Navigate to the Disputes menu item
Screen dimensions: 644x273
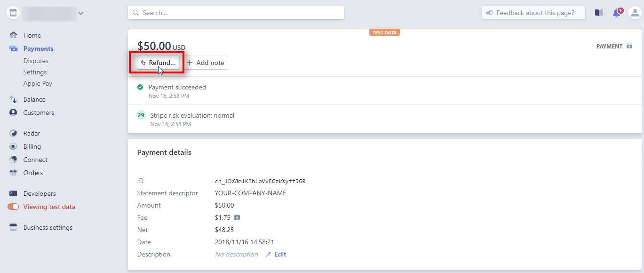(x=36, y=61)
